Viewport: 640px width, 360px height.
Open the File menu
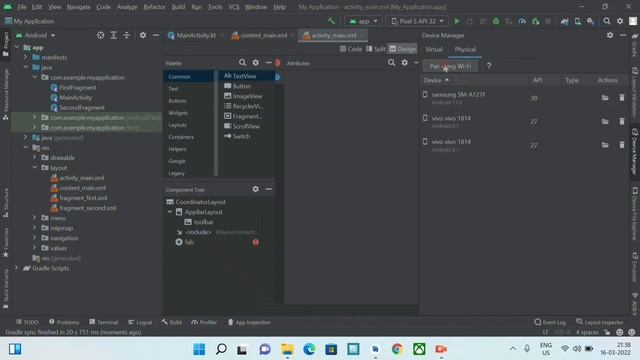pyautogui.click(x=22, y=7)
